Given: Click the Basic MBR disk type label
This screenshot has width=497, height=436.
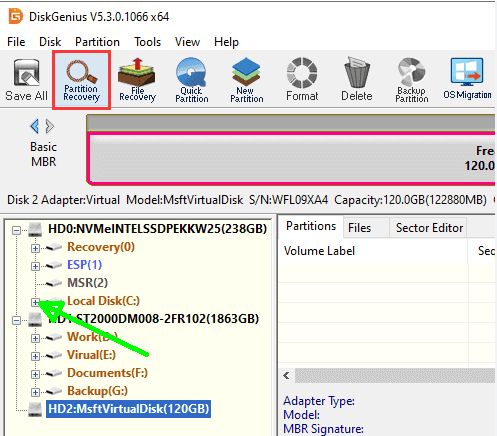Looking at the screenshot, I should (43, 154).
